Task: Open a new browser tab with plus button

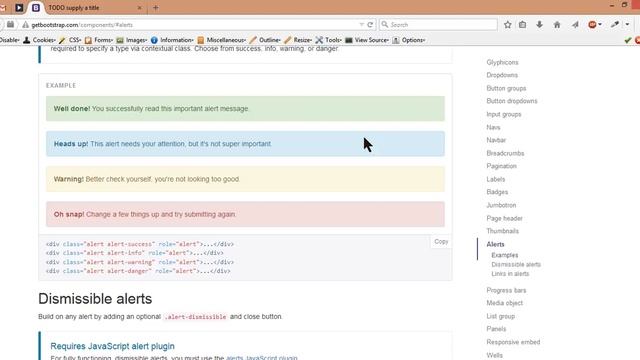Action: click(x=156, y=8)
